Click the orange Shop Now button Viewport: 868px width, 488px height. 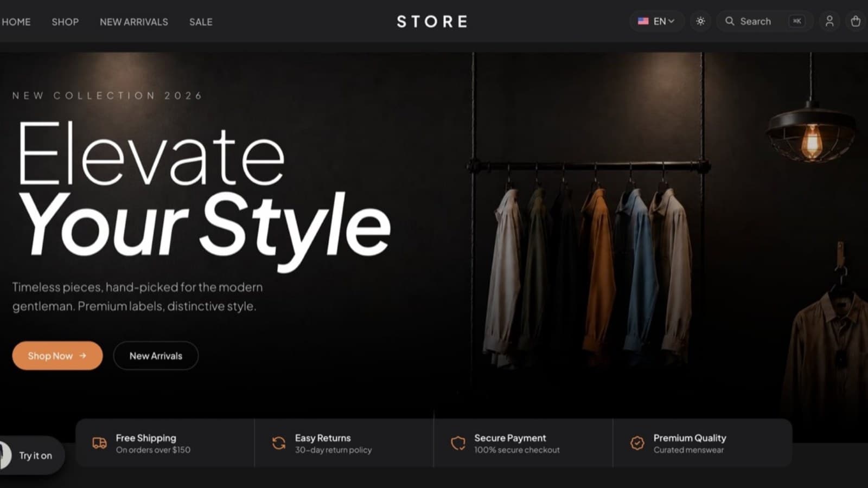[58, 356]
